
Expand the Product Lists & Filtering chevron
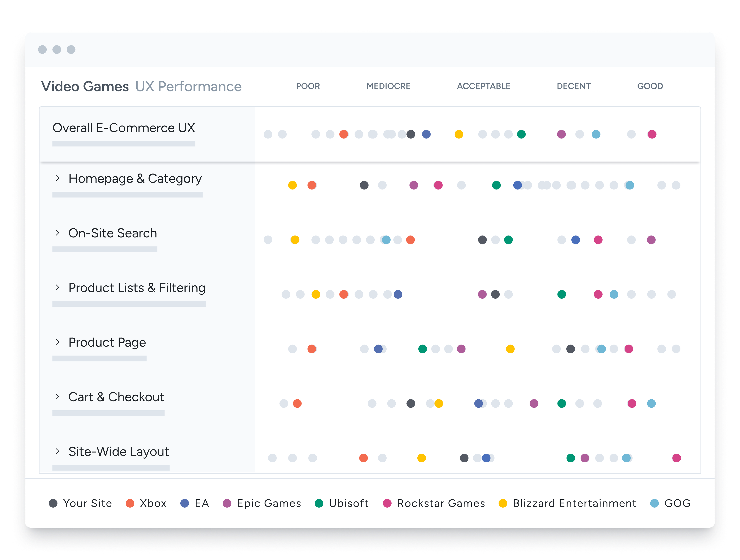pos(58,287)
